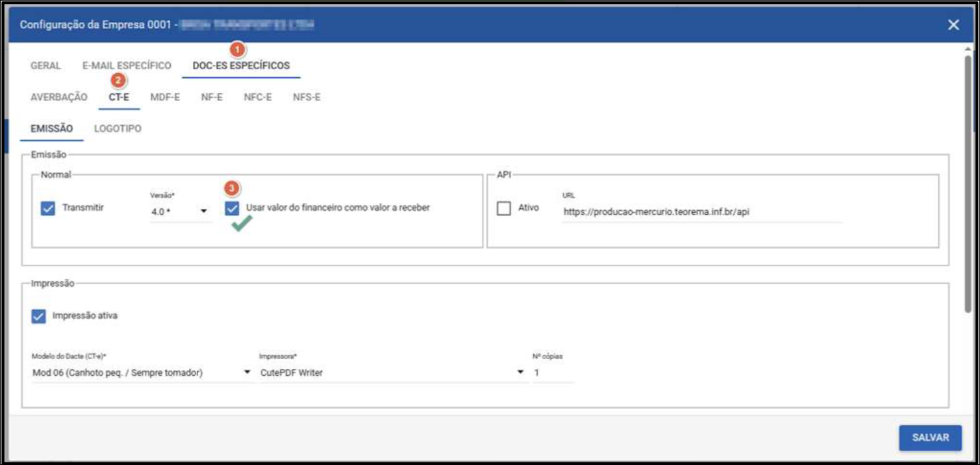The width and height of the screenshot is (980, 465).
Task: Open the AVERBAÇÃO tab
Action: click(59, 97)
